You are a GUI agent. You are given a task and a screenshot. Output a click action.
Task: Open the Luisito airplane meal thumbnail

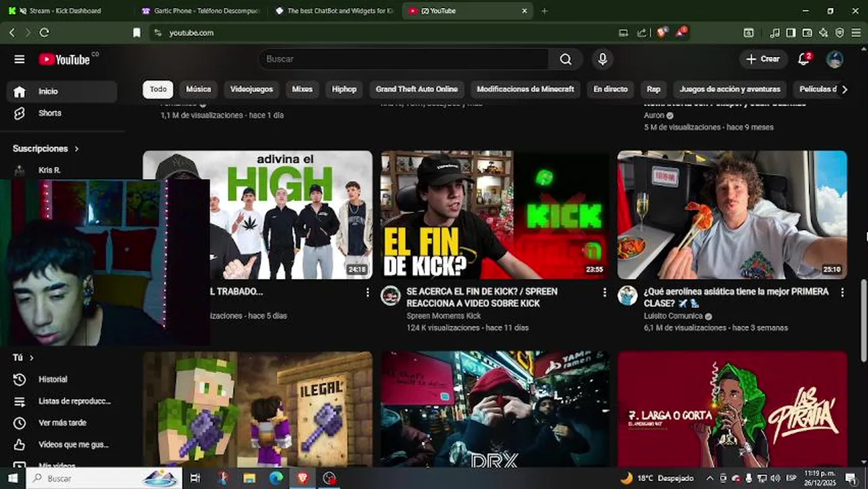click(732, 215)
